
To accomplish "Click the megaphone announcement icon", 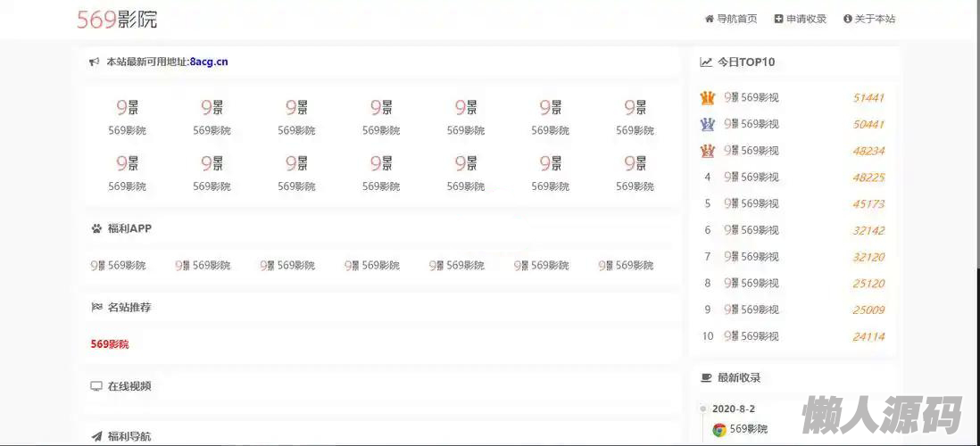I will tap(95, 62).
